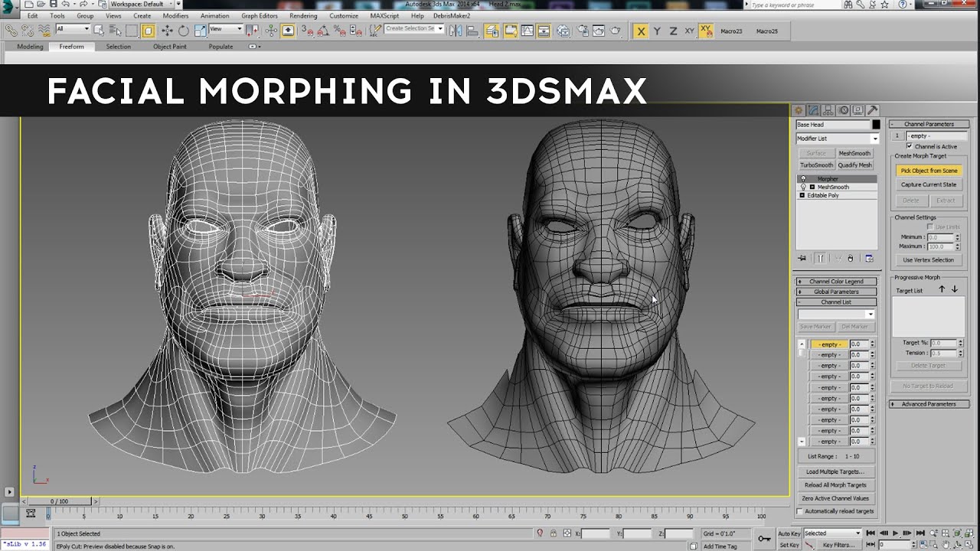
Task: Open the Modify command panel tab
Action: coord(813,110)
